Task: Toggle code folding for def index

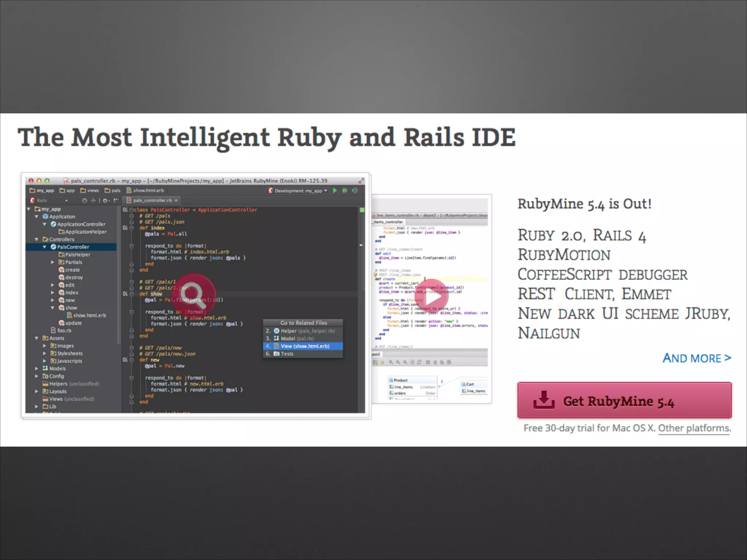Action: (x=132, y=228)
